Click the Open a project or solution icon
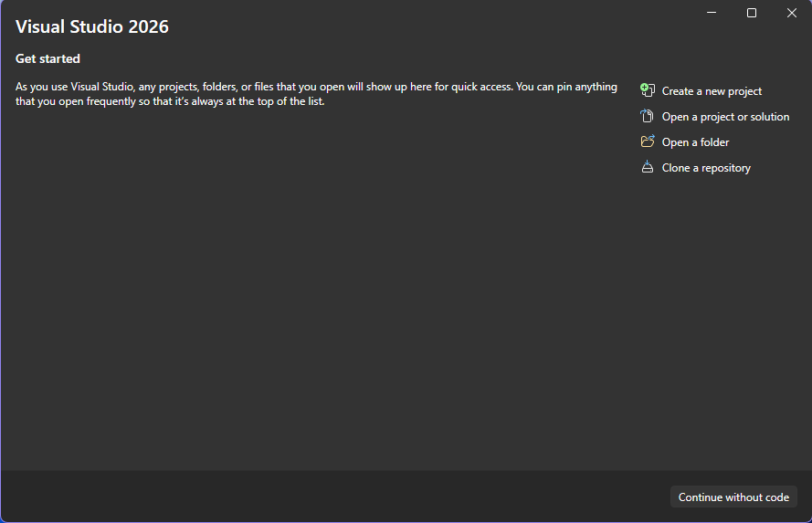The width and height of the screenshot is (812, 523). (648, 116)
